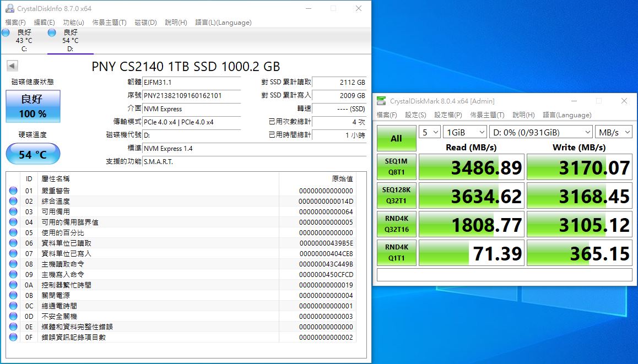
Task: Click the total host writes value 2009 GB
Action: (339, 96)
